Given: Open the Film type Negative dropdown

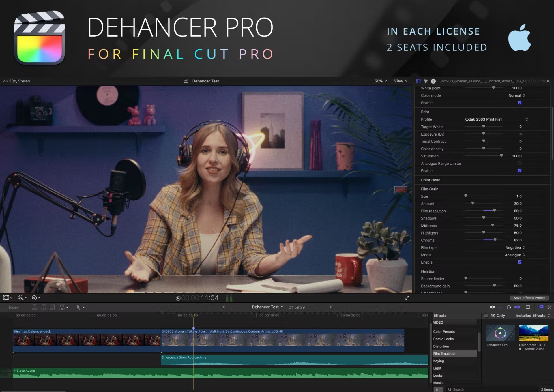Looking at the screenshot, I should point(514,247).
